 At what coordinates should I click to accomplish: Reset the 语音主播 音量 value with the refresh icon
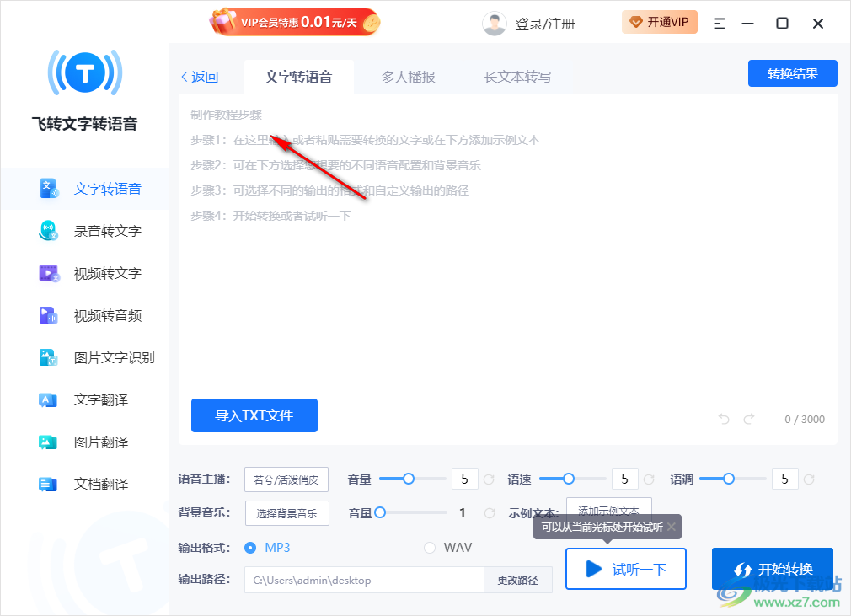[x=489, y=479]
